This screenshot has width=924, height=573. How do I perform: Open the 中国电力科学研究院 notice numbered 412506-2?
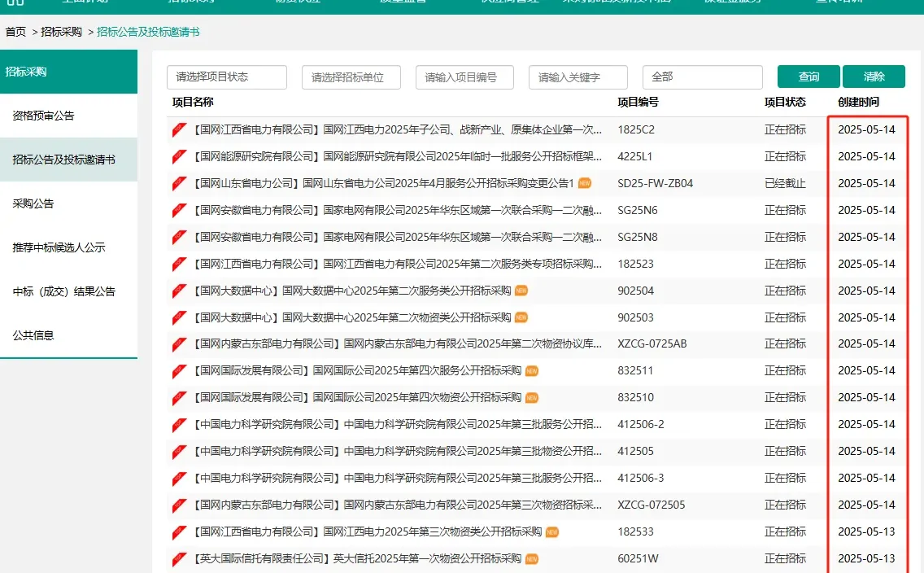(398, 424)
